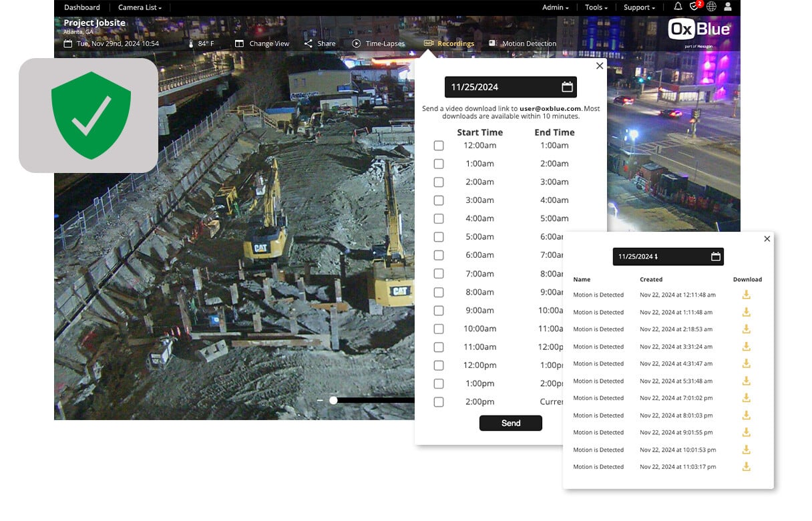Open the Admin dropdown
This screenshot has width=812, height=521.
point(554,7)
